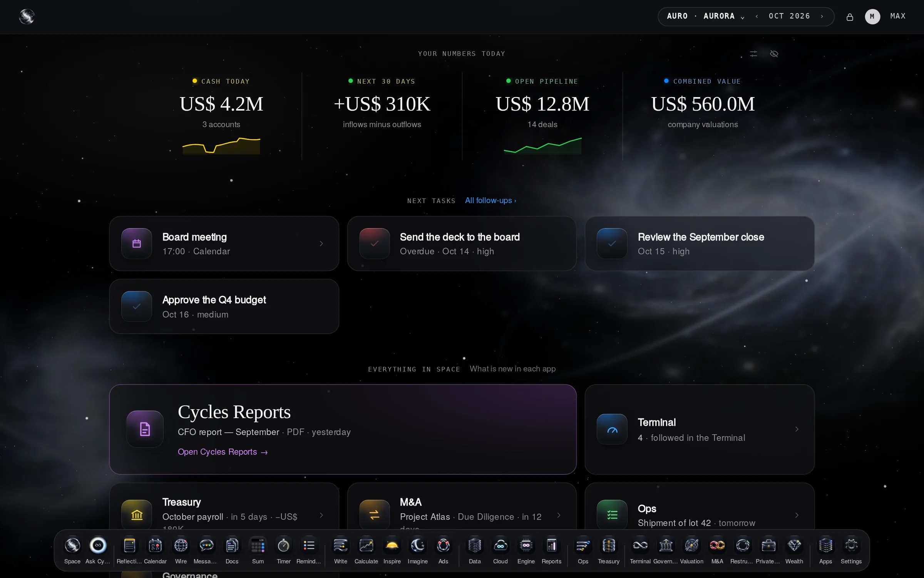Launch Ask Cy assistant from dock

tap(98, 546)
